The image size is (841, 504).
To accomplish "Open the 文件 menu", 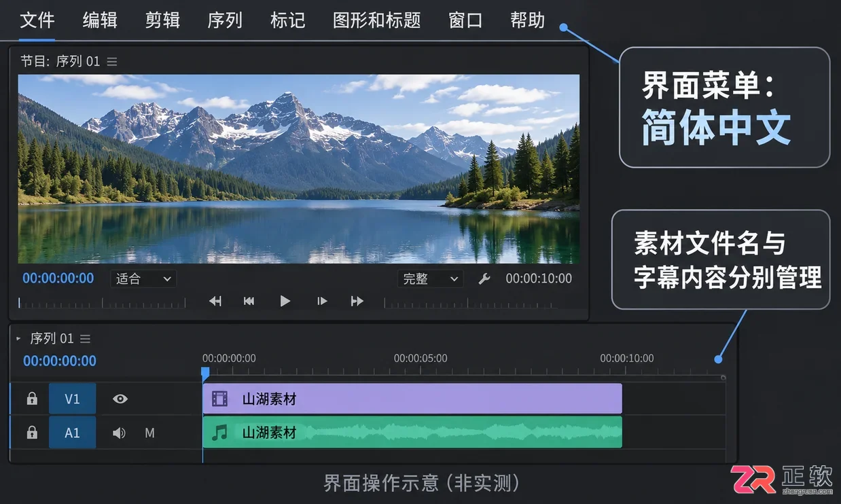I will pyautogui.click(x=37, y=20).
